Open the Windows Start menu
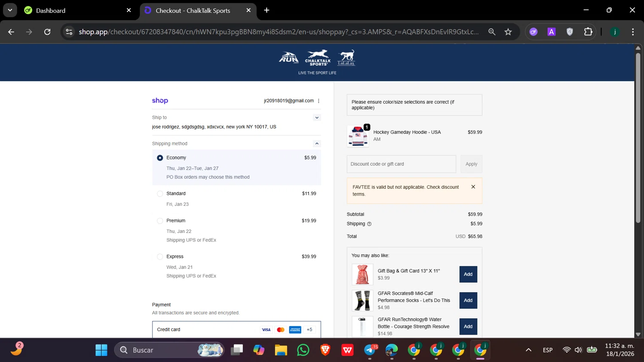The image size is (644, 362). (101, 350)
